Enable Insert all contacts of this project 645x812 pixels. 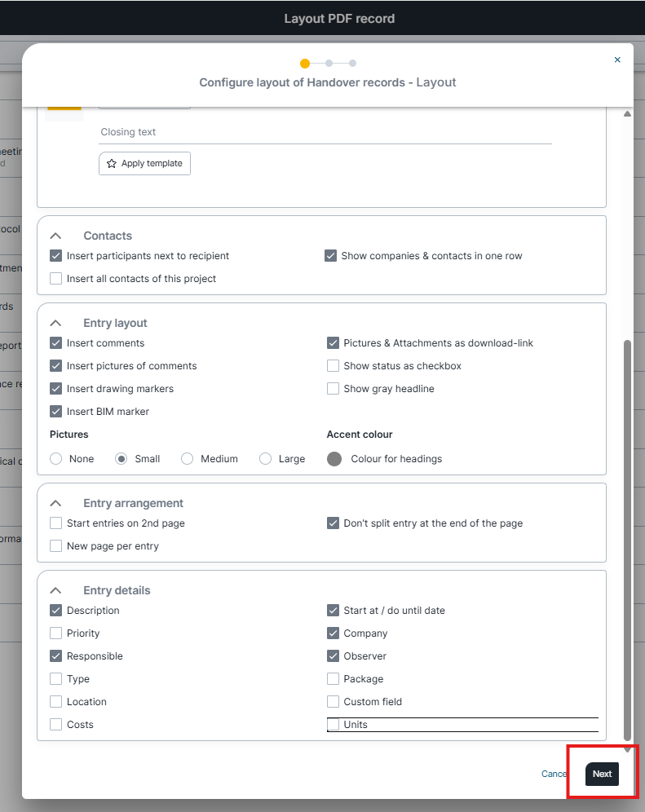pos(56,279)
